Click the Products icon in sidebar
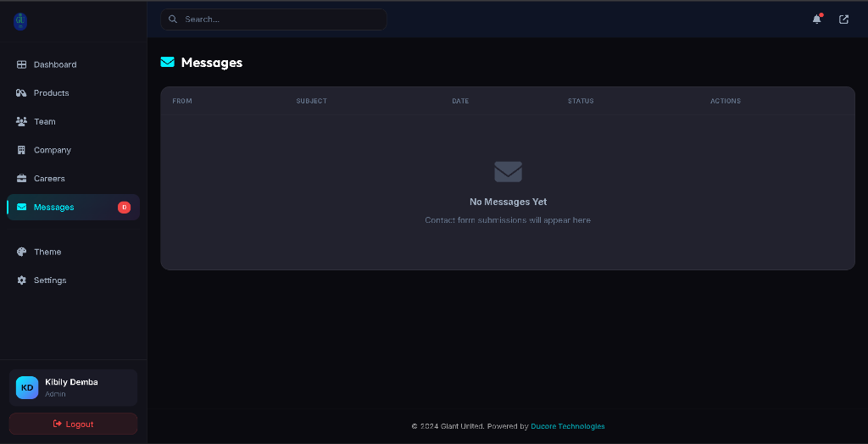The height and width of the screenshot is (444, 868). pyautogui.click(x=22, y=93)
